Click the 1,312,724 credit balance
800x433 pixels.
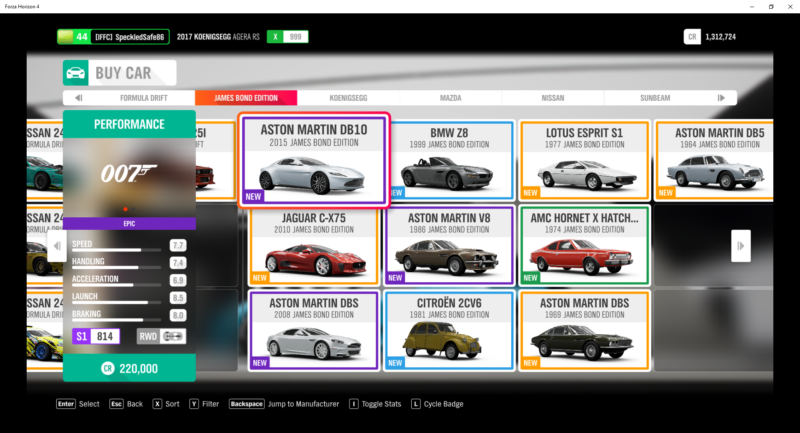tap(720, 37)
